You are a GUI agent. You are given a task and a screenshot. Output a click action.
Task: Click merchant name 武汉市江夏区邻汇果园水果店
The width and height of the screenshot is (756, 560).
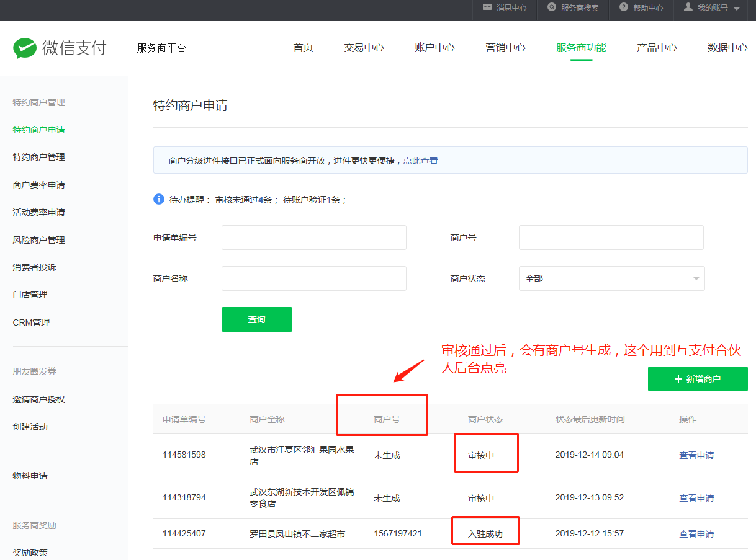pos(302,455)
